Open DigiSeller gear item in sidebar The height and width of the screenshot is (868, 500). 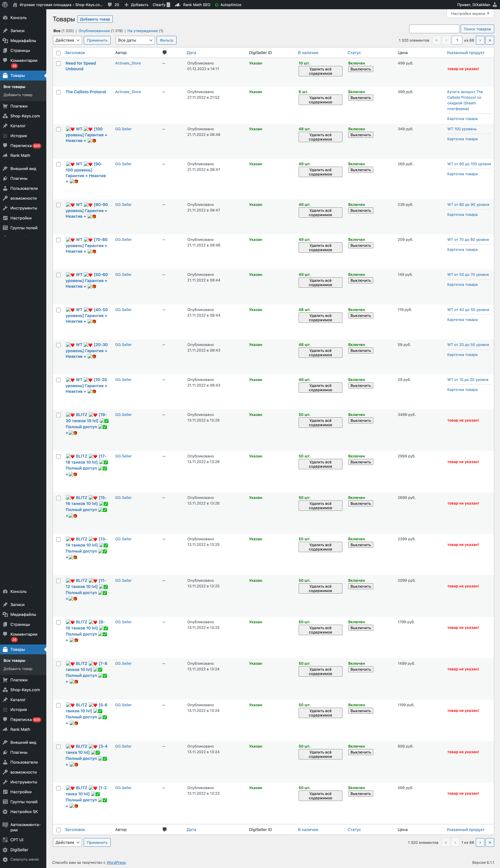tap(23, 849)
